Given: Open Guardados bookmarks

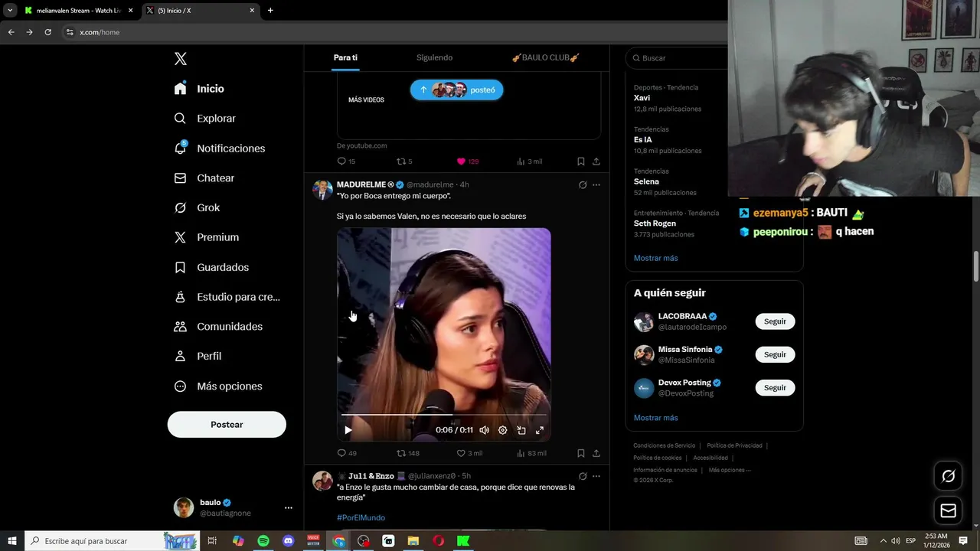Looking at the screenshot, I should tap(211, 267).
